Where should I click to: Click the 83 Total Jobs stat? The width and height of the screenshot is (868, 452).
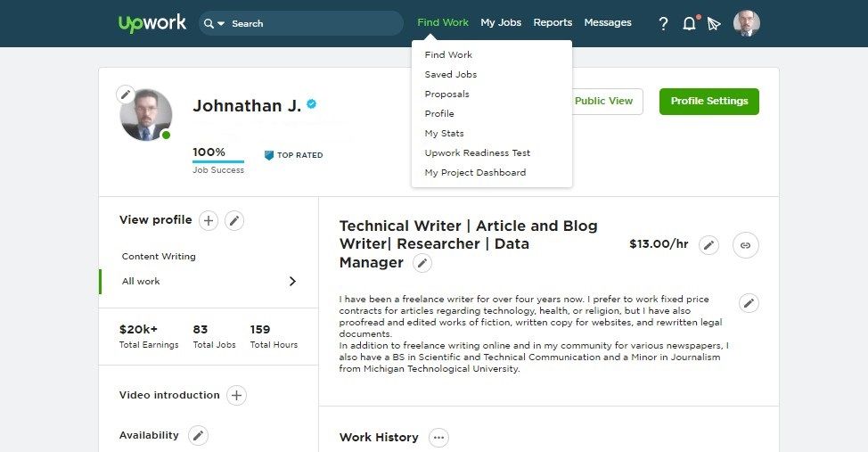(x=214, y=336)
